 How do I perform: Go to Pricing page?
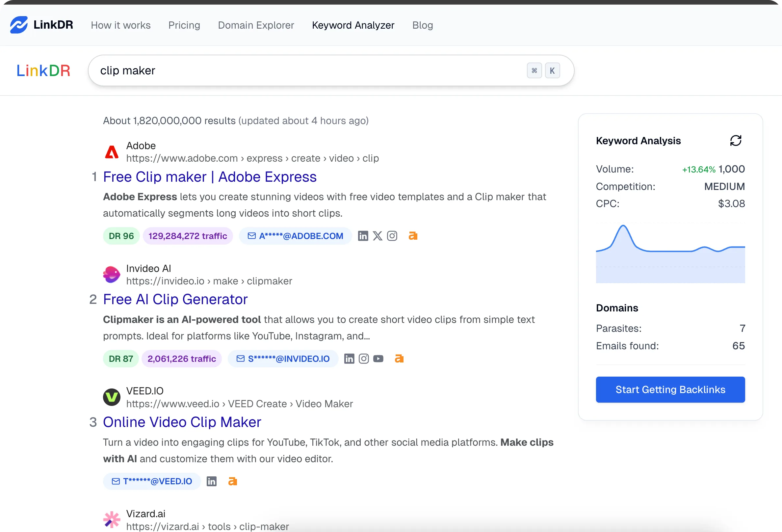(x=184, y=25)
